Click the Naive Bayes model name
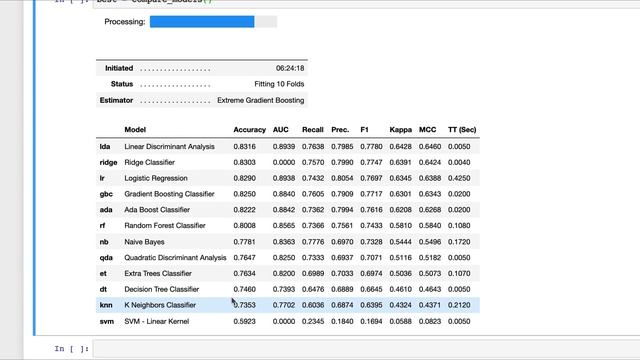 (144, 242)
